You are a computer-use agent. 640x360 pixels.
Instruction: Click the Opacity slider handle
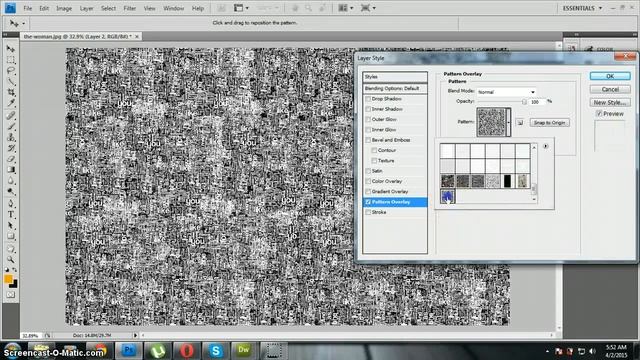(524, 102)
